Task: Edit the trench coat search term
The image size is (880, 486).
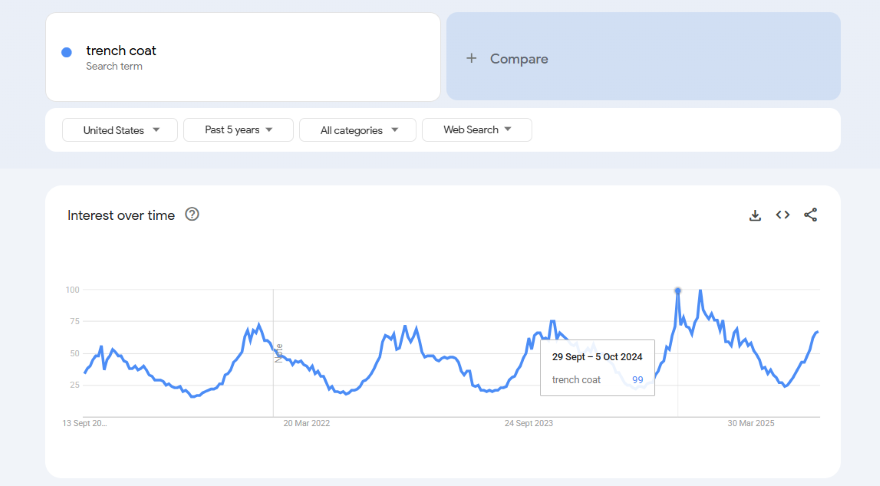Action: [x=121, y=51]
